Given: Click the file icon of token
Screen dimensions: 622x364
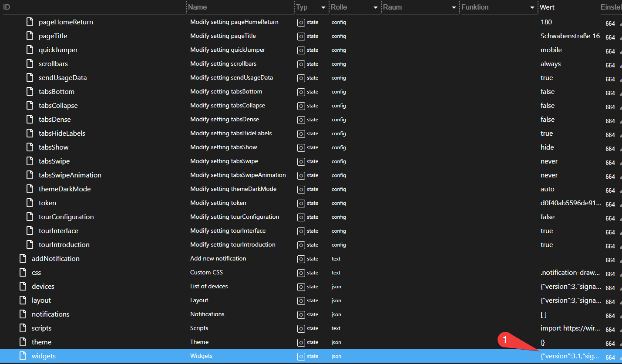Looking at the screenshot, I should tap(30, 203).
